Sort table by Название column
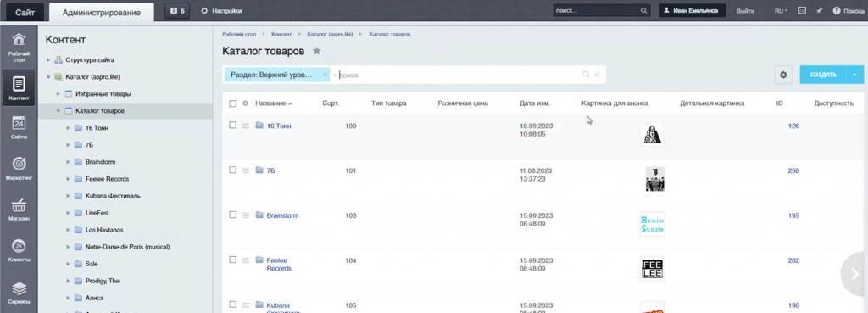 click(274, 103)
